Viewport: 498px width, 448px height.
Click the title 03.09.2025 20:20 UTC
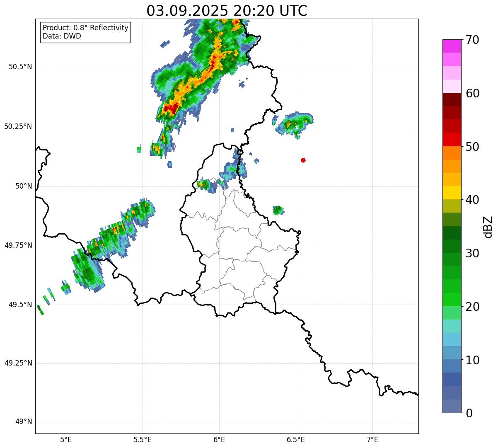(227, 11)
